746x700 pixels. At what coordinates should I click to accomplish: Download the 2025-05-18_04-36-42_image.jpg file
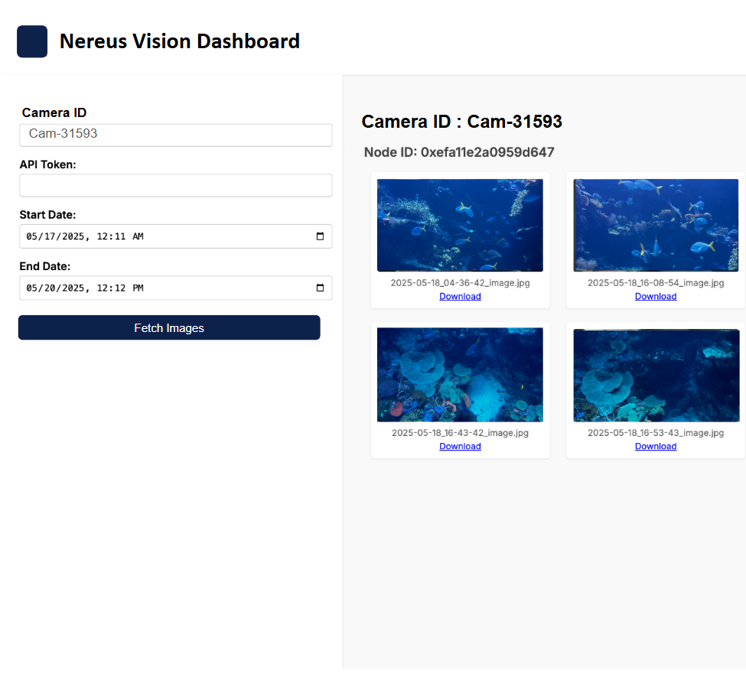click(x=460, y=296)
